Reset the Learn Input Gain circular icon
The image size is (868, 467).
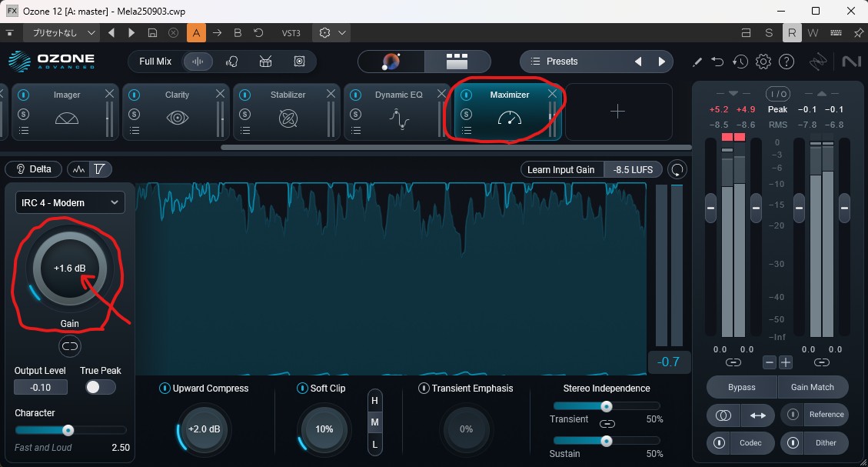pyautogui.click(x=677, y=169)
